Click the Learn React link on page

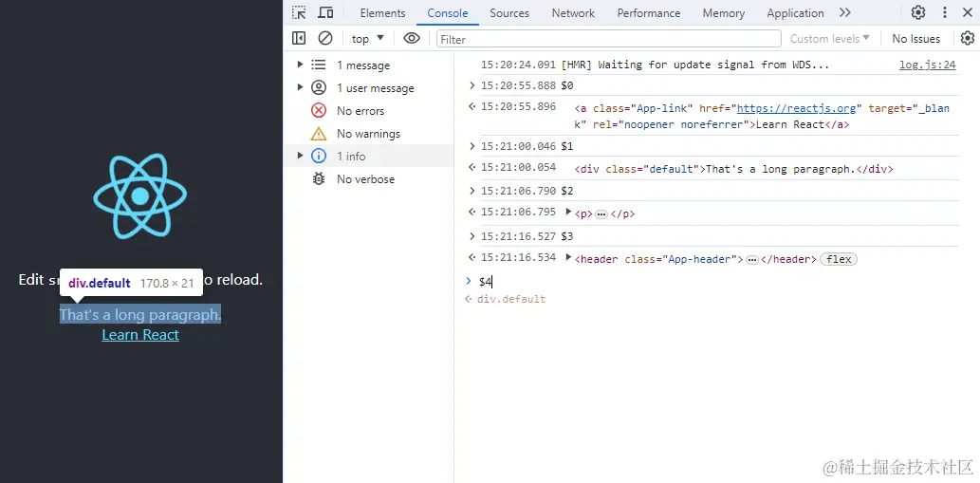pyautogui.click(x=140, y=335)
